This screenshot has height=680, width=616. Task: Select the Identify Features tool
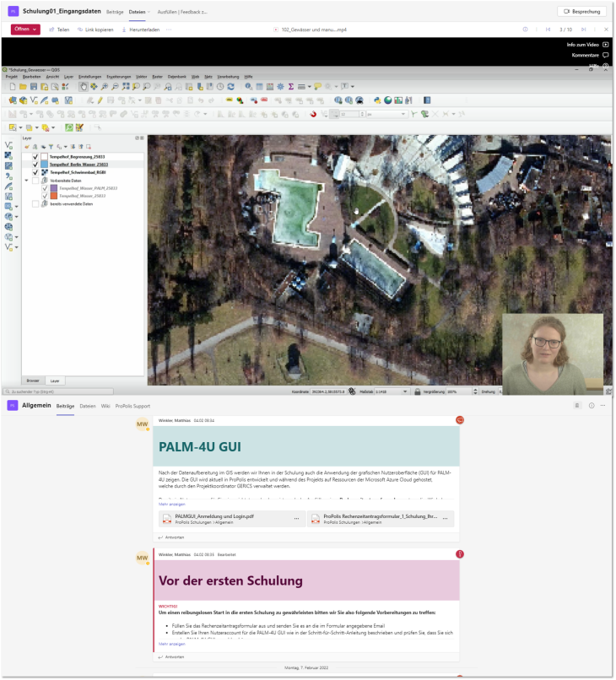[249, 87]
